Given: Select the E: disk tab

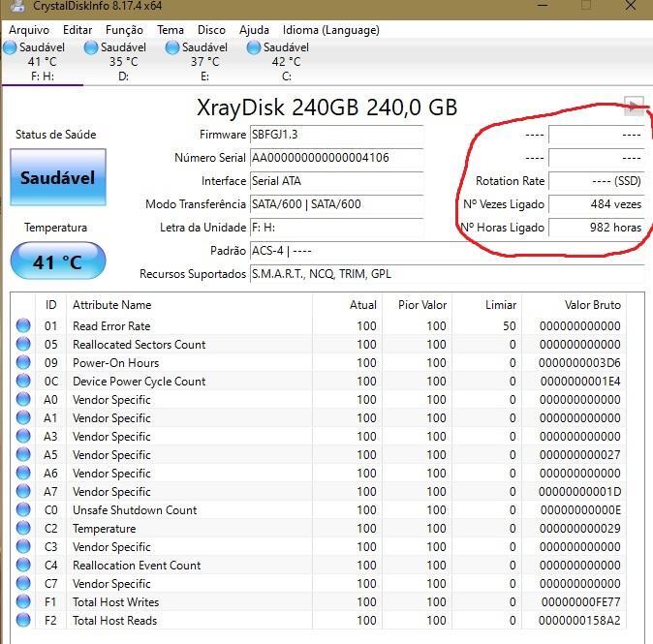Looking at the screenshot, I should 204,62.
